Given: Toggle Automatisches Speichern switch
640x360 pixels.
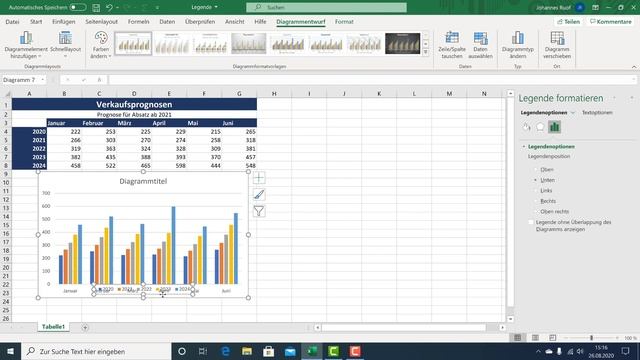Looking at the screenshot, I should pyautogui.click(x=78, y=7).
